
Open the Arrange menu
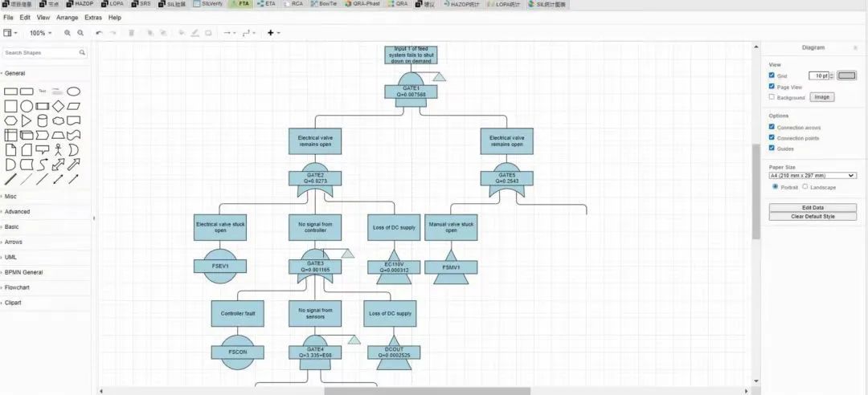pyautogui.click(x=68, y=17)
